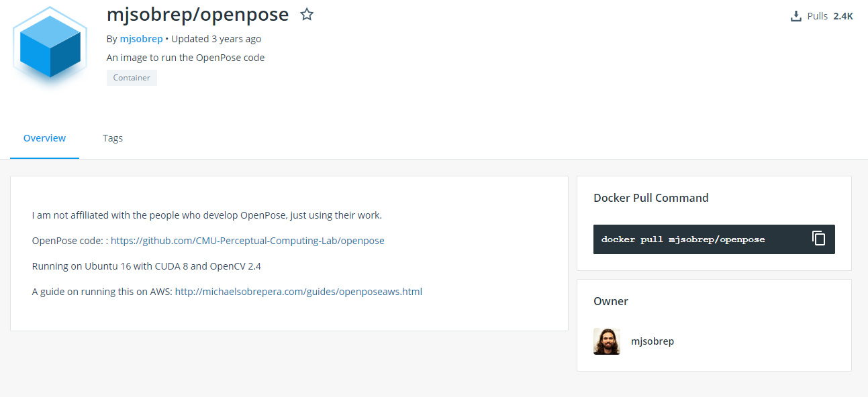Click the Container category badge
868x397 pixels.
[x=132, y=77]
